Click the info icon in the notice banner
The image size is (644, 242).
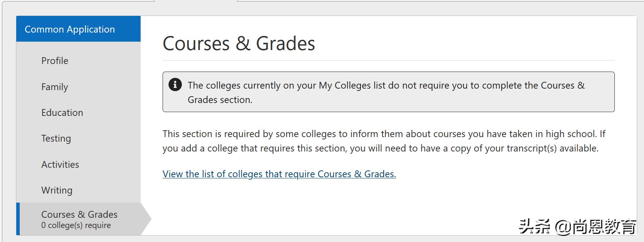175,84
